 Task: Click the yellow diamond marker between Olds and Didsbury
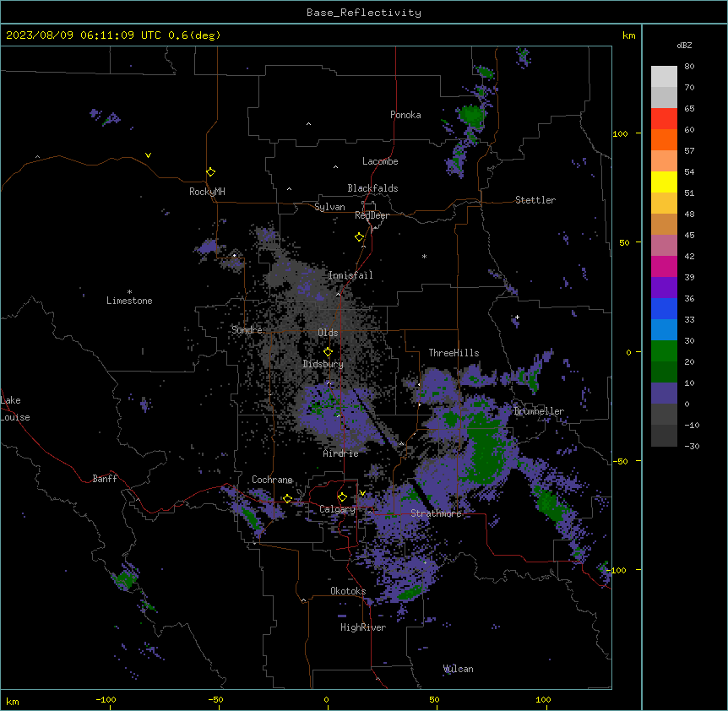328,352
